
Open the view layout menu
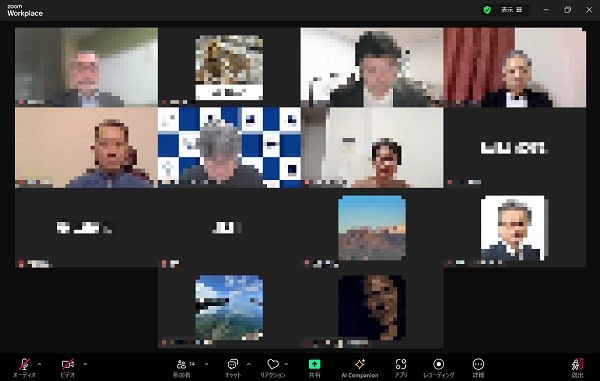[512, 10]
